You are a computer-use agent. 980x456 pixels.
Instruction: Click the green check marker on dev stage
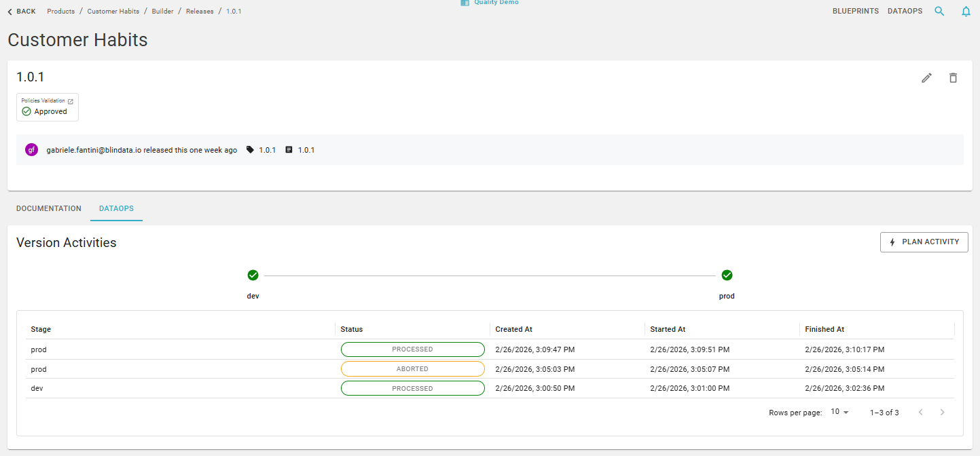point(253,275)
